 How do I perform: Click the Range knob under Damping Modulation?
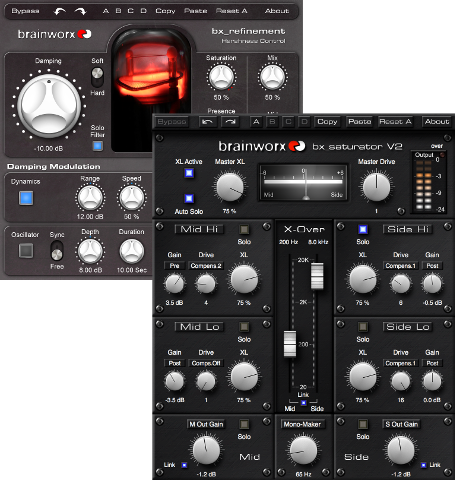click(90, 198)
